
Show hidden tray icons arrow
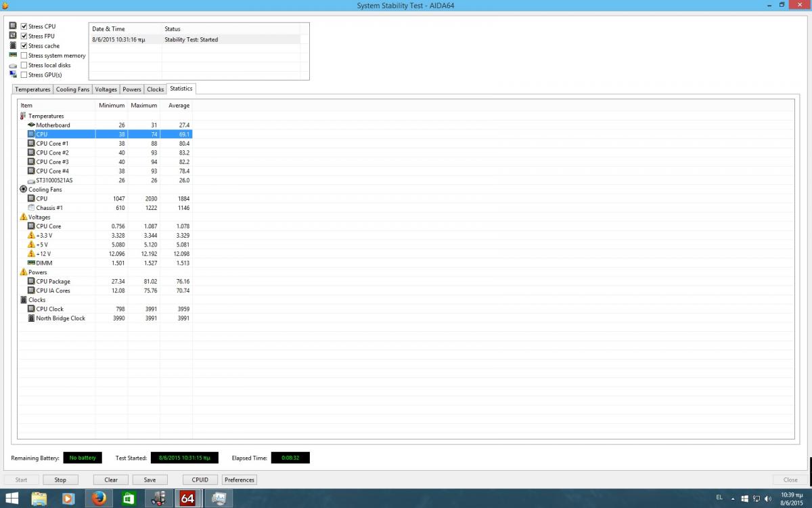coord(733,499)
